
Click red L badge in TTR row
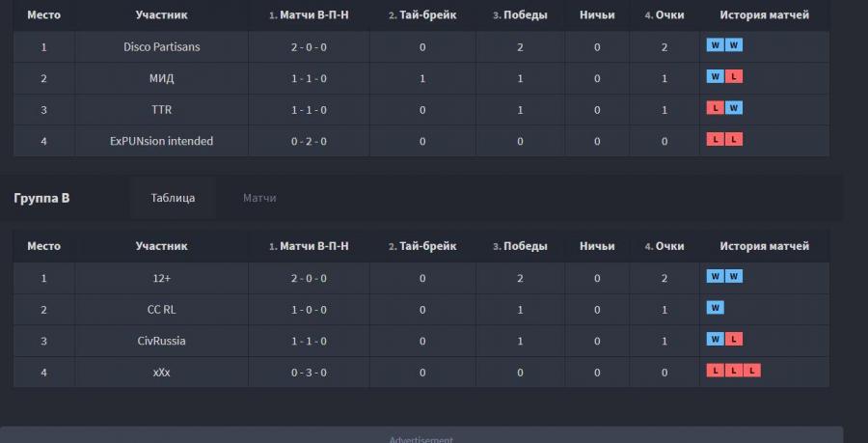pos(716,108)
